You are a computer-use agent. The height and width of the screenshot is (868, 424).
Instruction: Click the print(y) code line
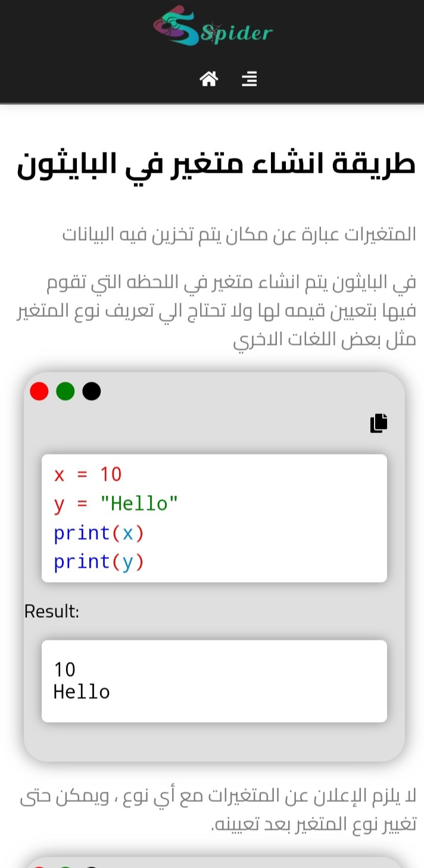click(99, 562)
